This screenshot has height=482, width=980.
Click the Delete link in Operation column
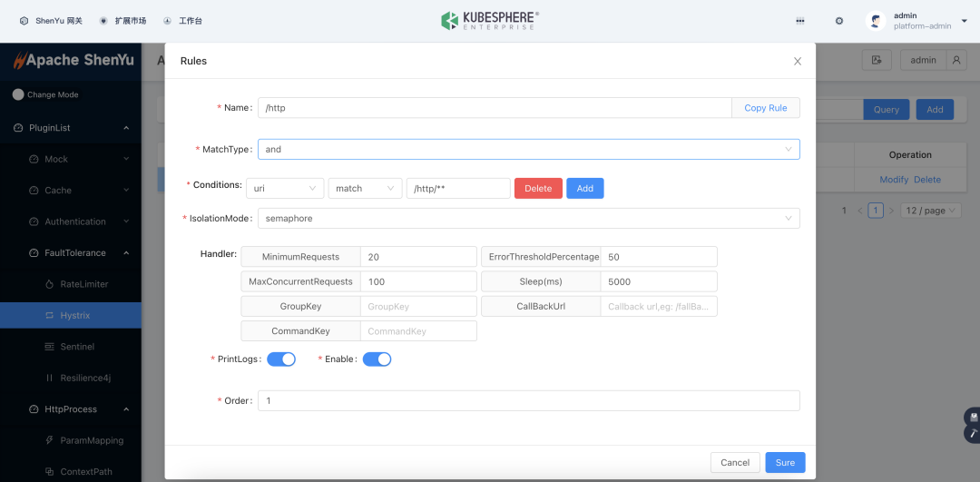[x=926, y=180]
